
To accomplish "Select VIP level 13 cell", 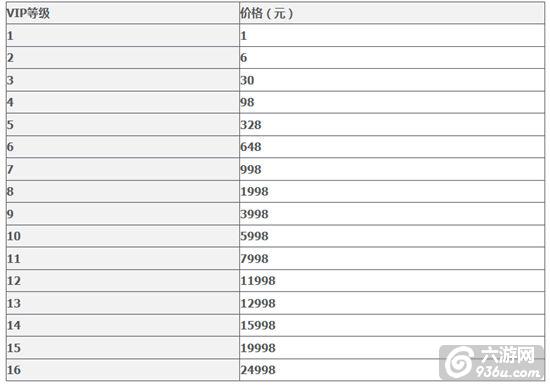I will click(x=123, y=303).
